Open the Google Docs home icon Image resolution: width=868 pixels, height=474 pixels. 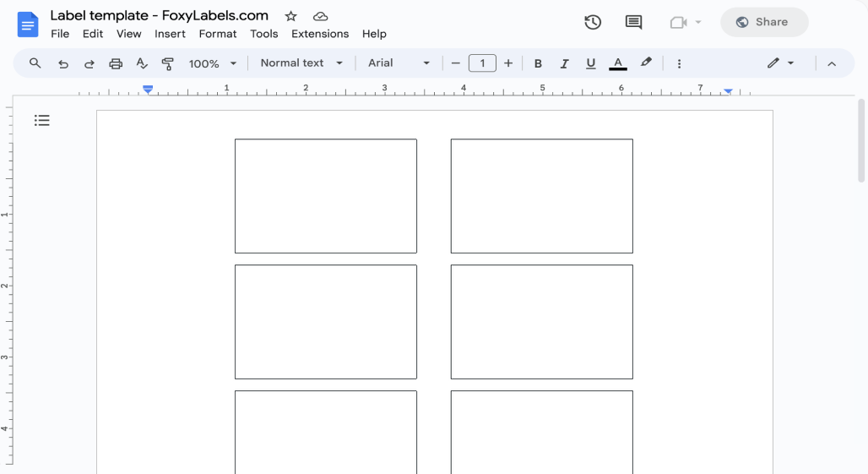click(x=28, y=25)
